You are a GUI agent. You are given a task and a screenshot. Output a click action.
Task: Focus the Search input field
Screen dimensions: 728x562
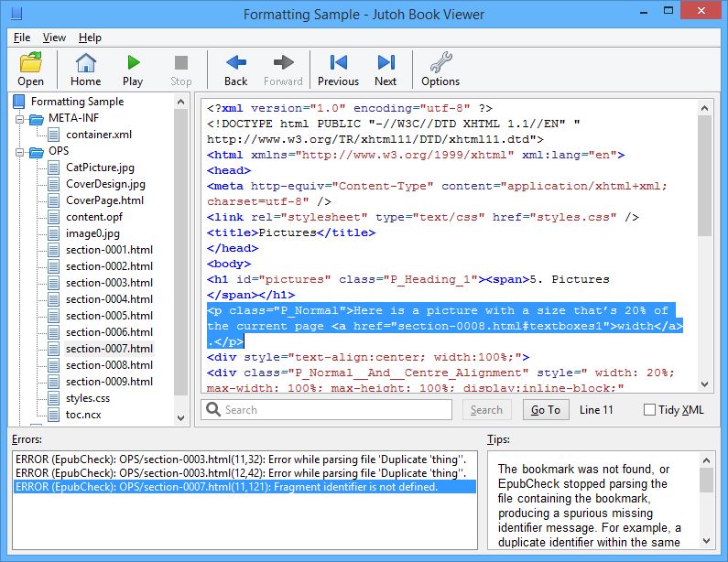[326, 409]
